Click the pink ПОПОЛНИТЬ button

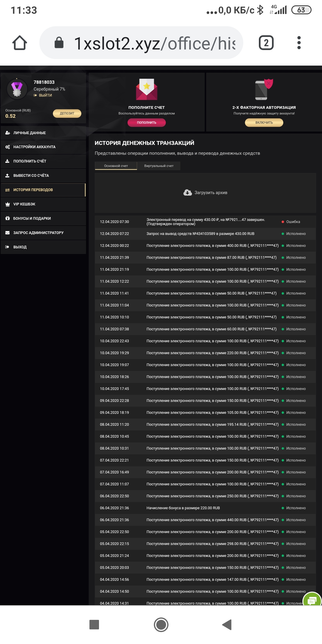[x=147, y=123]
